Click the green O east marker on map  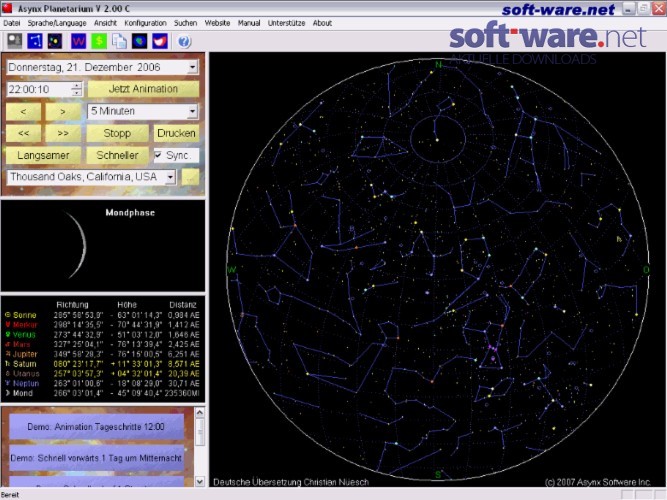(x=646, y=270)
